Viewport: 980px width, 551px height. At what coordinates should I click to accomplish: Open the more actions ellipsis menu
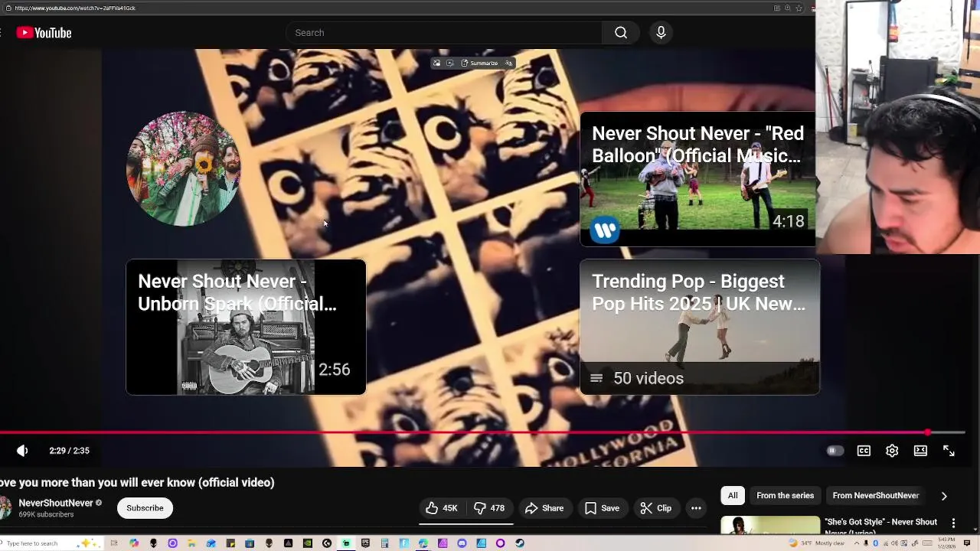click(x=696, y=508)
